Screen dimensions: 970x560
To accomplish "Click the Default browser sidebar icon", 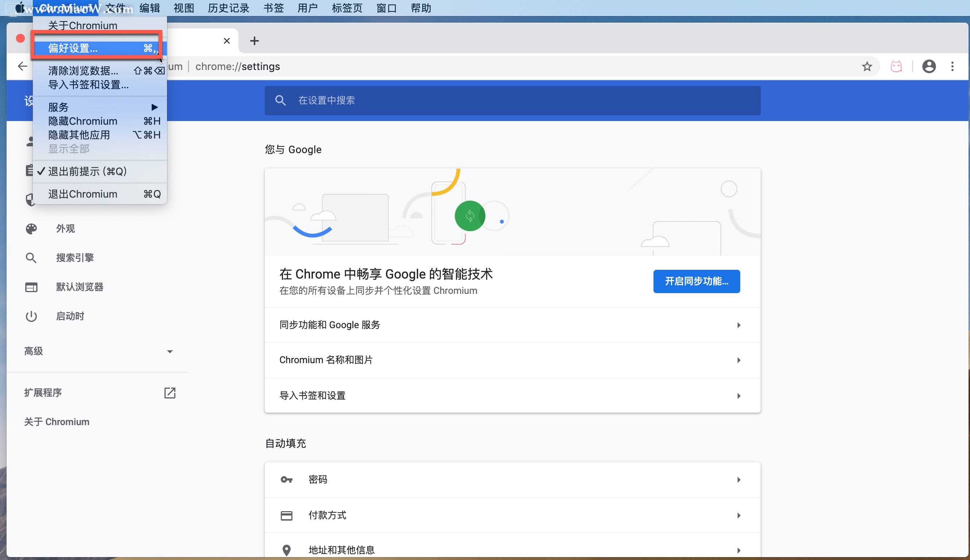I will click(31, 287).
